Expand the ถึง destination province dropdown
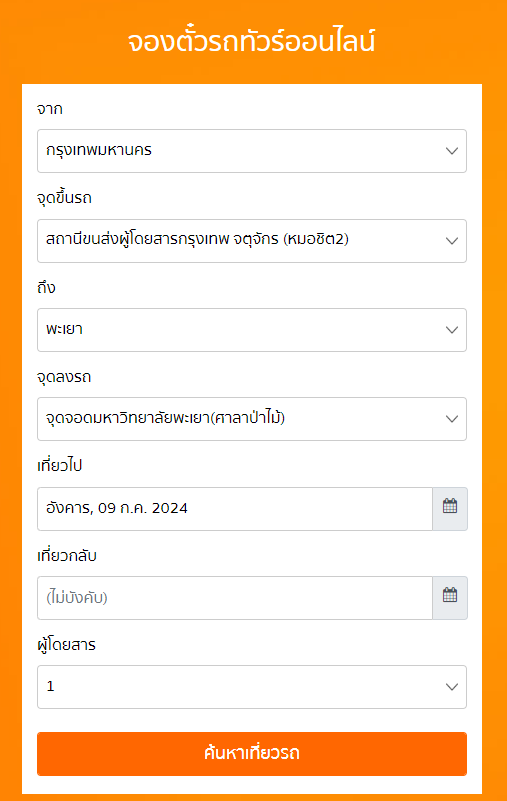 click(252, 329)
